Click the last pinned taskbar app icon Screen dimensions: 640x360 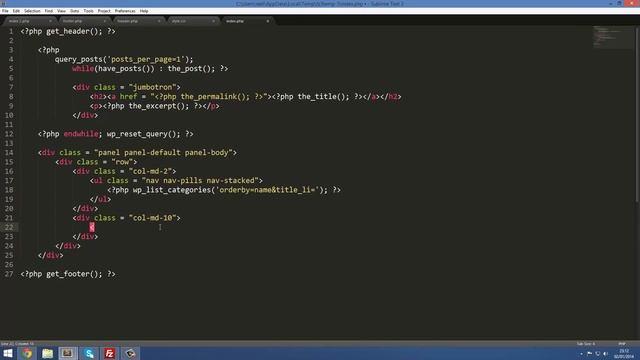(130, 353)
